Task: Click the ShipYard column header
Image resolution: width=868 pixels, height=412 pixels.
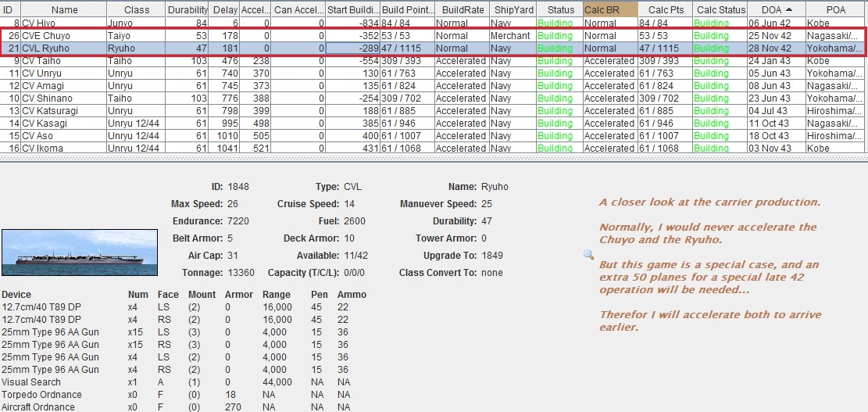Action: pos(514,10)
